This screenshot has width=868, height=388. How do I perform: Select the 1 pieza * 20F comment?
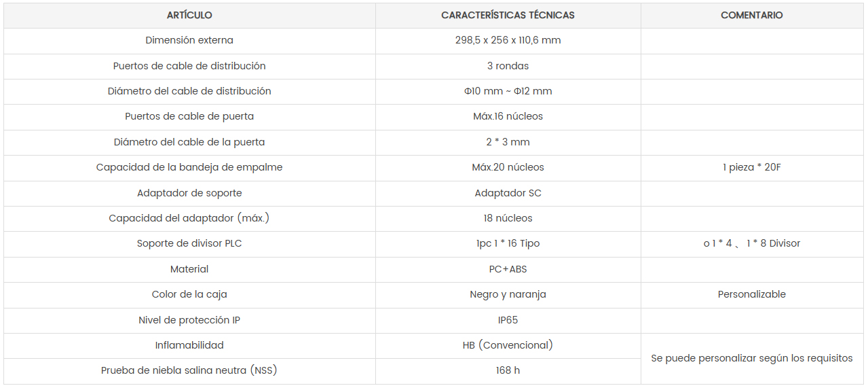coord(751,167)
